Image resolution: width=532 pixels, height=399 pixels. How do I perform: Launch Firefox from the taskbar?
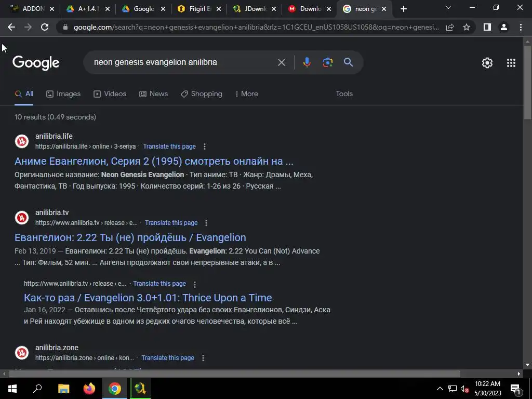point(89,389)
